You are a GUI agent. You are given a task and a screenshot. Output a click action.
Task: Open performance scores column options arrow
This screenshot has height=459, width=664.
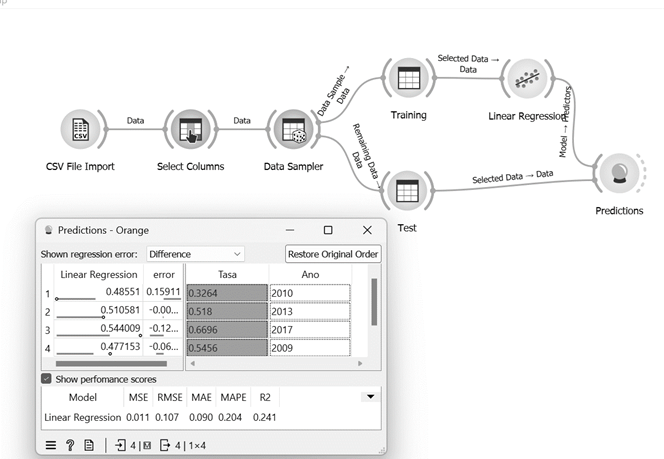[x=371, y=397]
